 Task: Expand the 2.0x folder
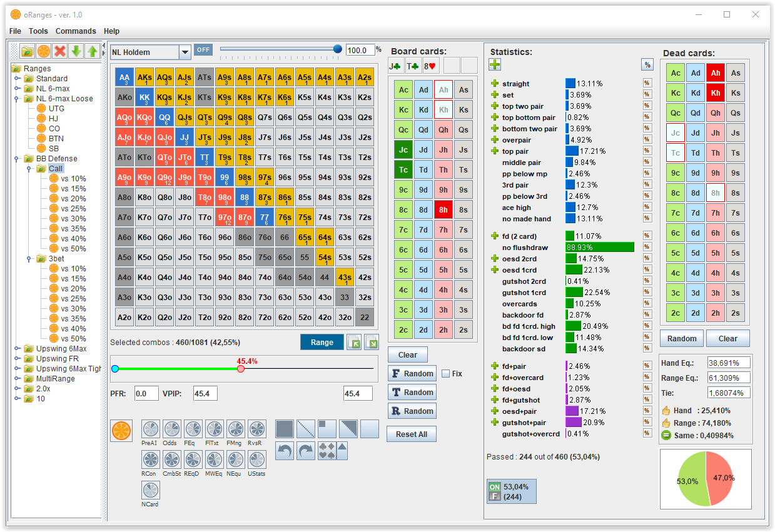click(17, 389)
